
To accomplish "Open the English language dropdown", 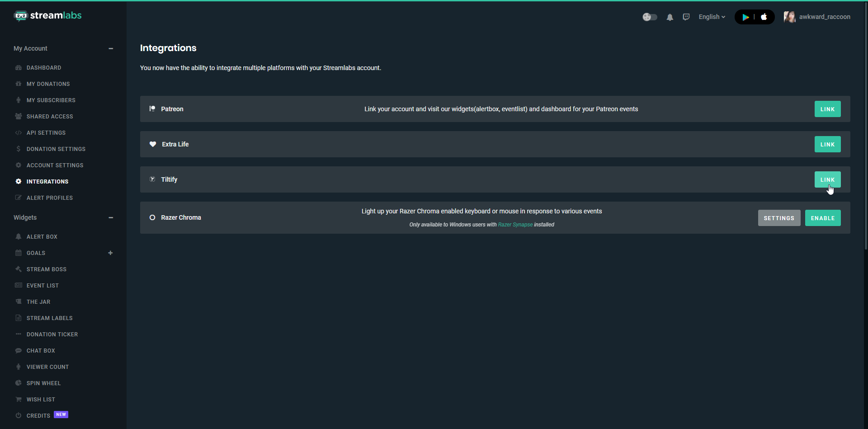I will pos(712,17).
